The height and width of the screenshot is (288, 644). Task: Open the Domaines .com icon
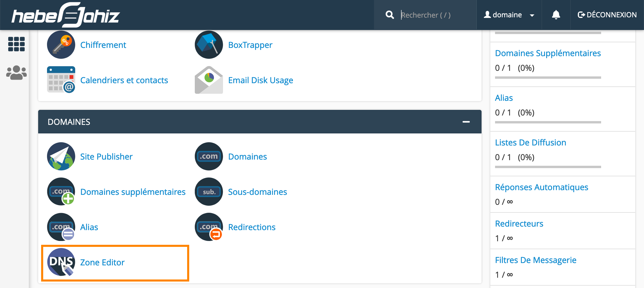(209, 156)
